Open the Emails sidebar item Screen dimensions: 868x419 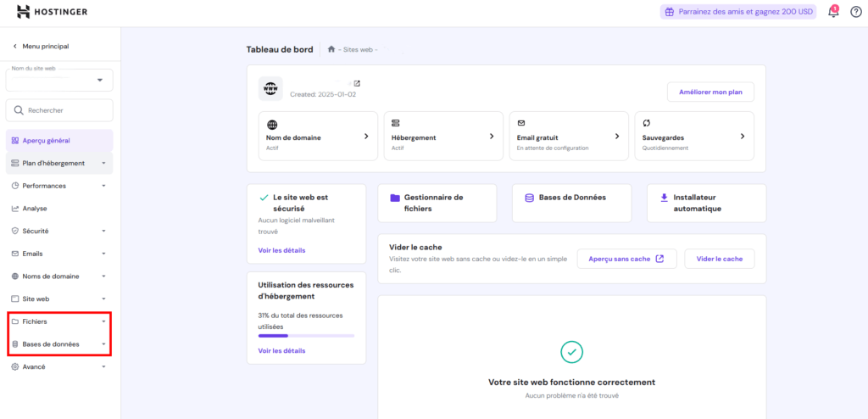tap(59, 254)
